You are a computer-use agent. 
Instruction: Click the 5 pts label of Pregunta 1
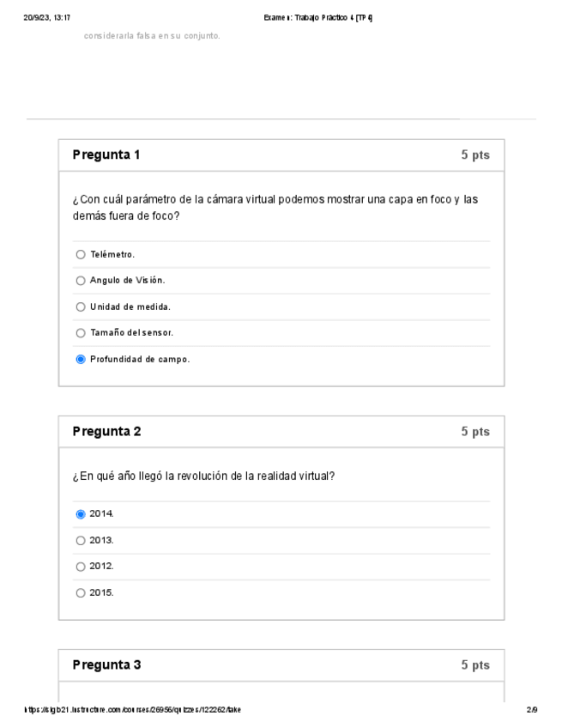[x=474, y=155]
